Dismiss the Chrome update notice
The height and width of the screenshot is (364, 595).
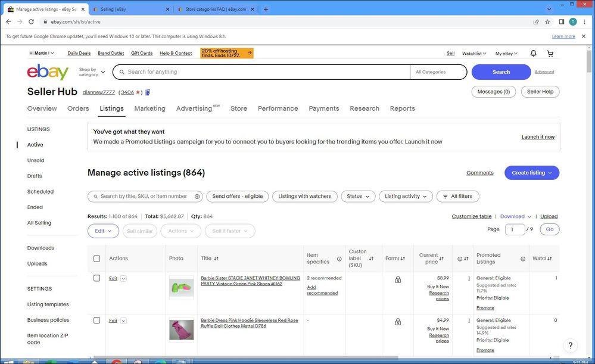pos(584,36)
